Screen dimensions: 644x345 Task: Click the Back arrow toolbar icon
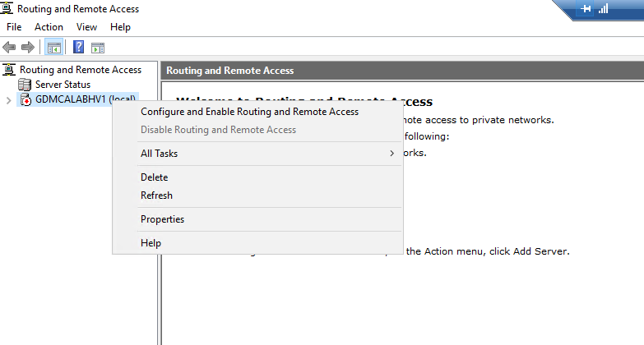point(9,48)
